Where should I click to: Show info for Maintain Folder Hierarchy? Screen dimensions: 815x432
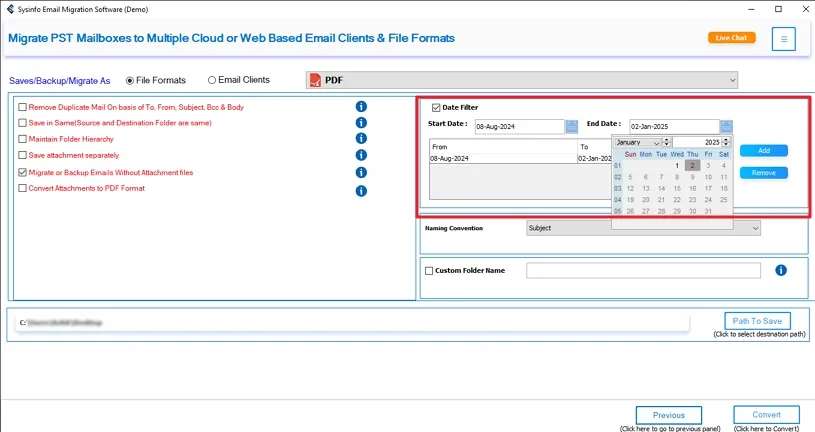[361, 139]
